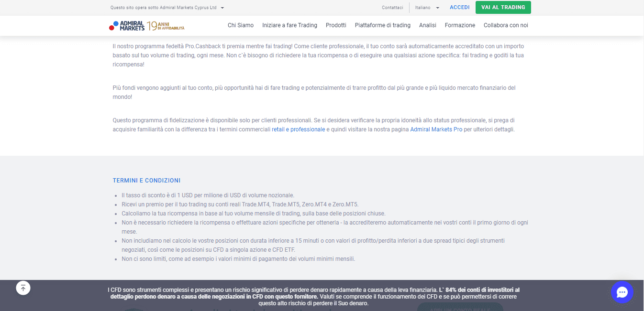
Task: Click the TERMINI E CONDIZIONI heading
Action: tap(146, 181)
